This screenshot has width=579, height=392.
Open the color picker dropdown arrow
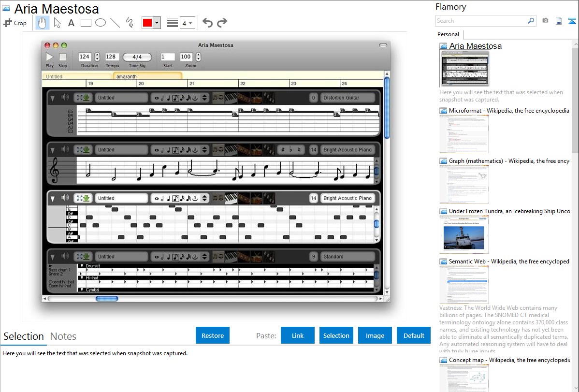tap(157, 23)
